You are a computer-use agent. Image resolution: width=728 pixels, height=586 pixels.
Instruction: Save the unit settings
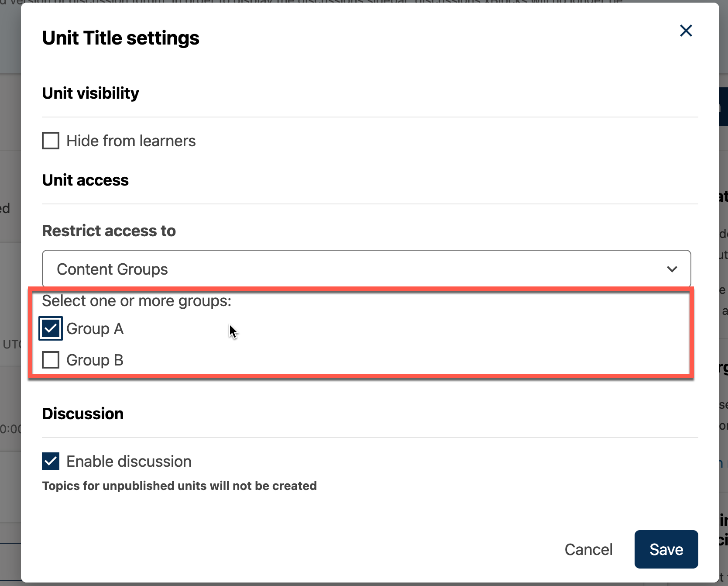pos(666,549)
